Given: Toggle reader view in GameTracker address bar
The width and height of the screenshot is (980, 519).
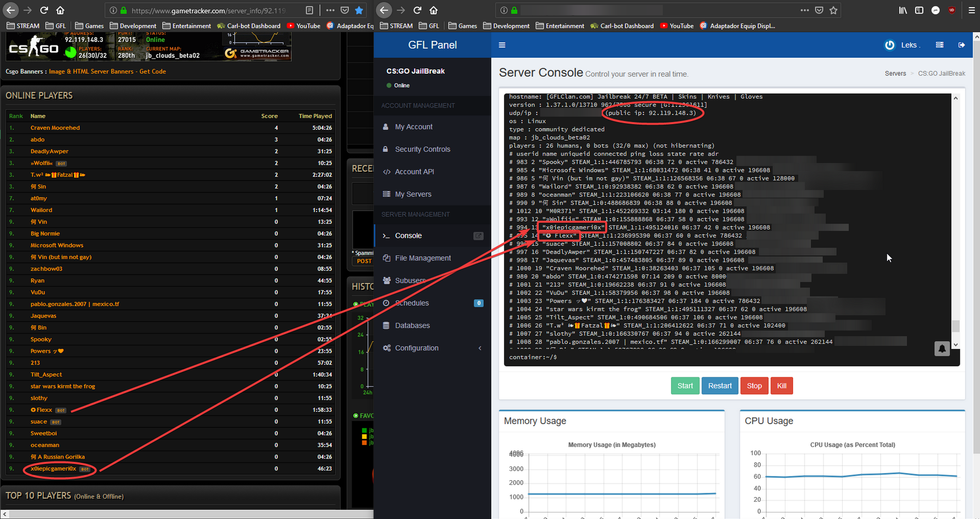Looking at the screenshot, I should [309, 10].
